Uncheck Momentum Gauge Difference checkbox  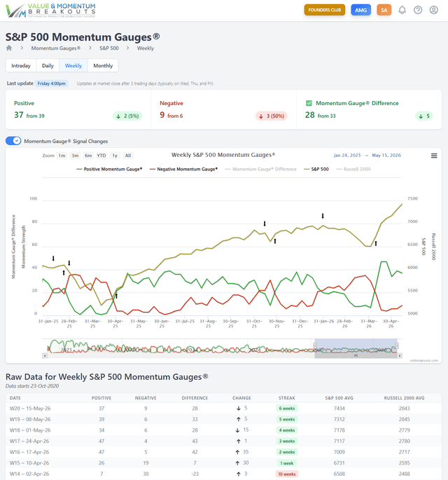(309, 103)
